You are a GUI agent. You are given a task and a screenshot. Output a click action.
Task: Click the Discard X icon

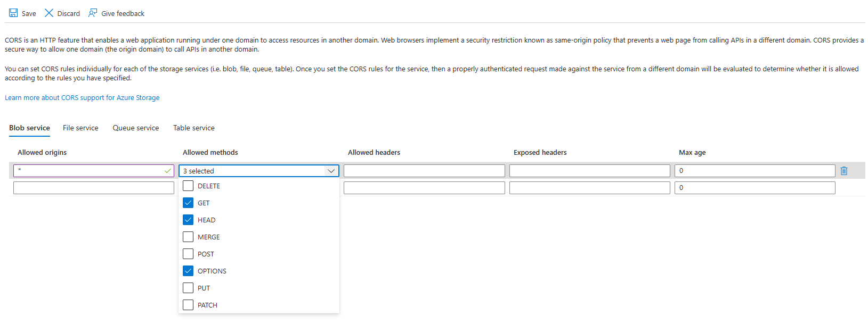(49, 13)
